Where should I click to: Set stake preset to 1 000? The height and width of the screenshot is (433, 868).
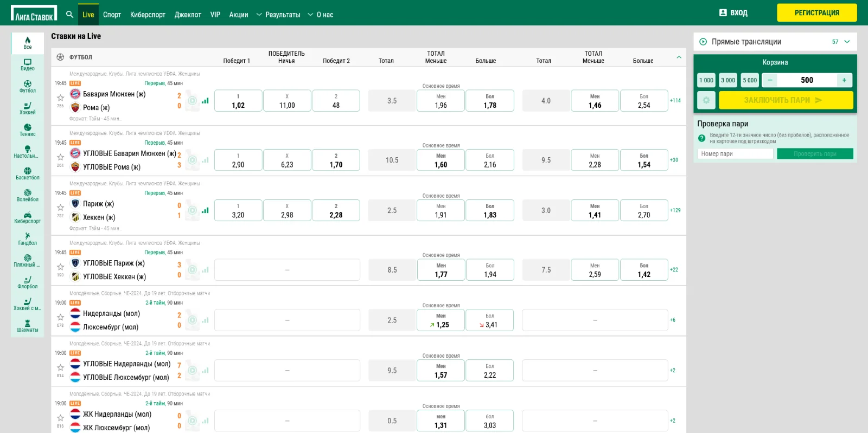(x=706, y=80)
